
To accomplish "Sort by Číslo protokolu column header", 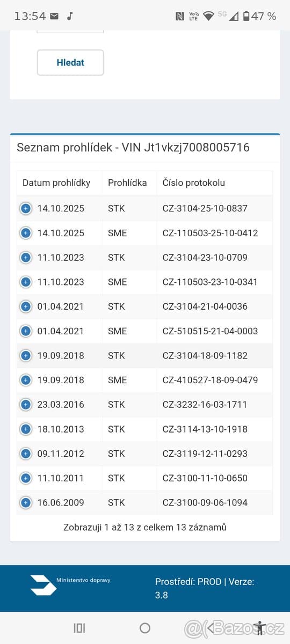I will tap(194, 182).
